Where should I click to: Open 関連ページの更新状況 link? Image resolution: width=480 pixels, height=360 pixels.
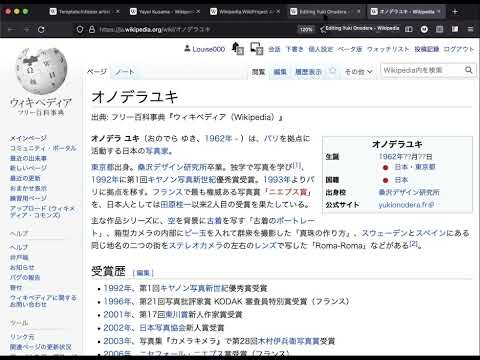point(41,347)
